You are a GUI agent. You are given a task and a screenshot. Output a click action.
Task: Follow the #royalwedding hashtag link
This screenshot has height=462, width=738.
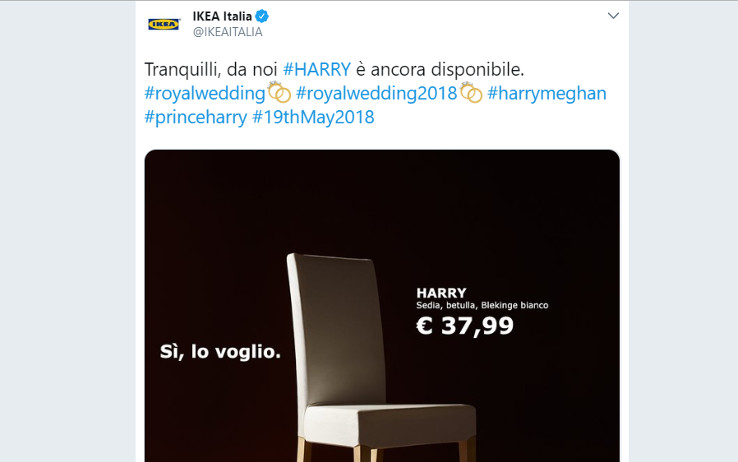pyautogui.click(x=205, y=94)
